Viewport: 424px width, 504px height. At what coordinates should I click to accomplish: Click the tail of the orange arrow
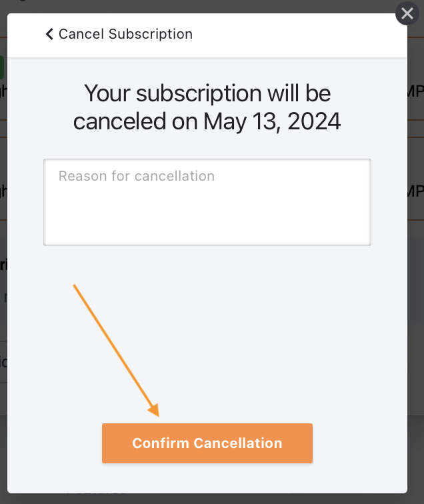(x=76, y=287)
